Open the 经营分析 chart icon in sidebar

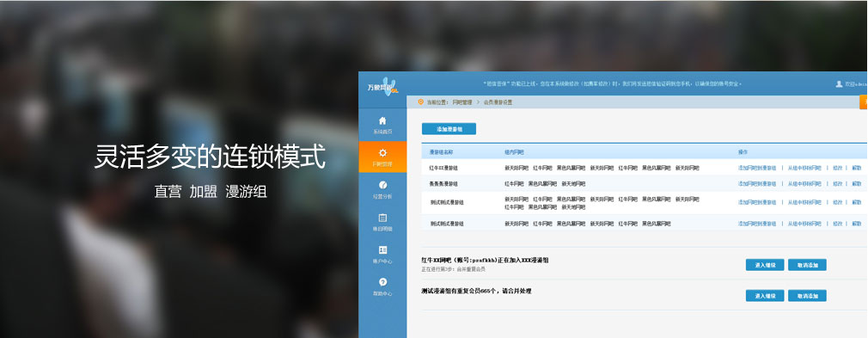[382, 185]
